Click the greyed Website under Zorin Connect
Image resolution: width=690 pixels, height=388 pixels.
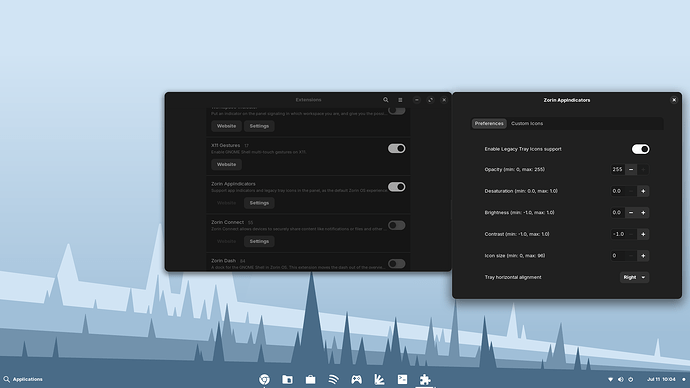pos(226,241)
